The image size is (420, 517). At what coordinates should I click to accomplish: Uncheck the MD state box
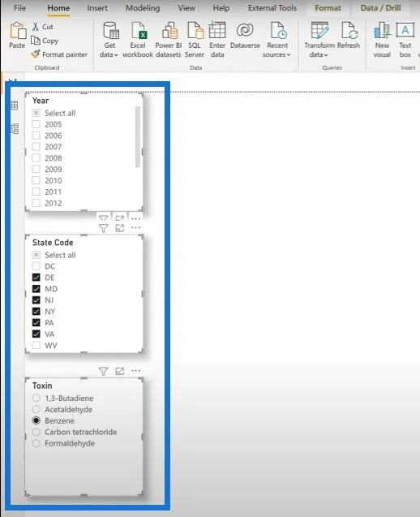click(x=36, y=289)
